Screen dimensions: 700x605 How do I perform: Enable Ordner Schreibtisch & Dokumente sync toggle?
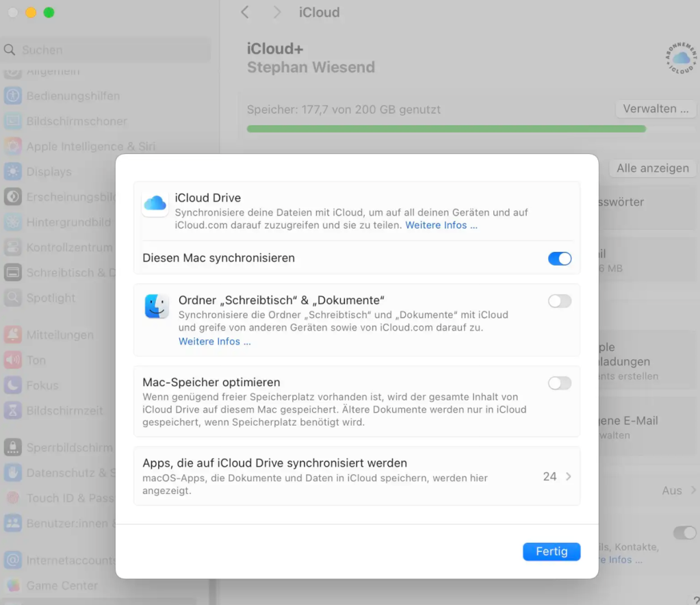[x=559, y=301]
